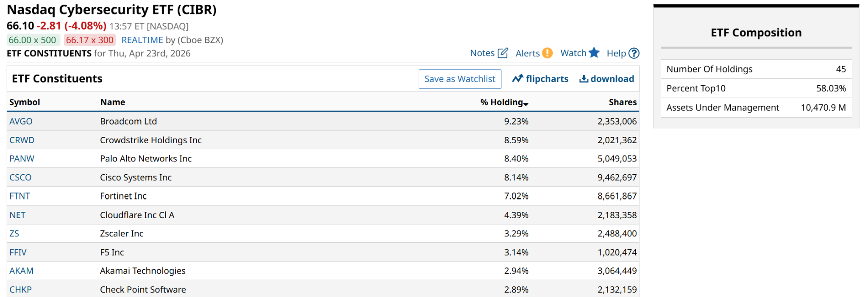Screen dimensions: 868x297
Task: Select Palo Alto Networks Inc cell
Action: [x=146, y=158]
